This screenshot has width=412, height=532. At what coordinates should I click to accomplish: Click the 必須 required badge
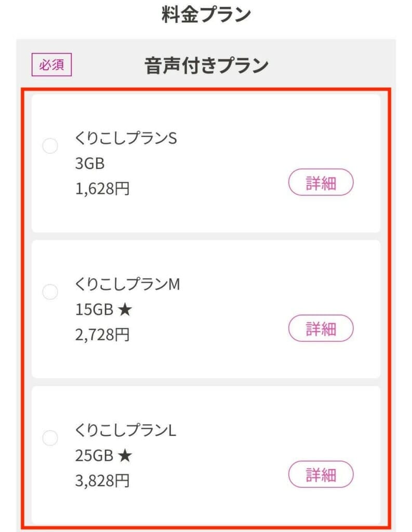point(51,66)
